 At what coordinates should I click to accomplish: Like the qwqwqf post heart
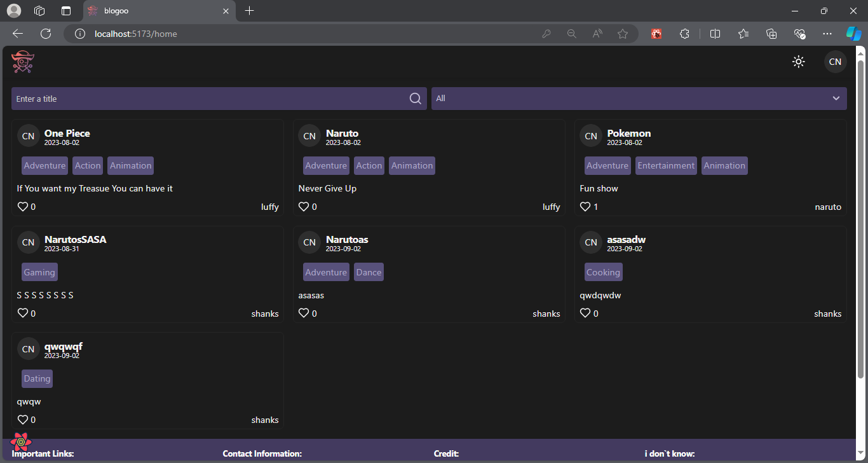pos(23,420)
